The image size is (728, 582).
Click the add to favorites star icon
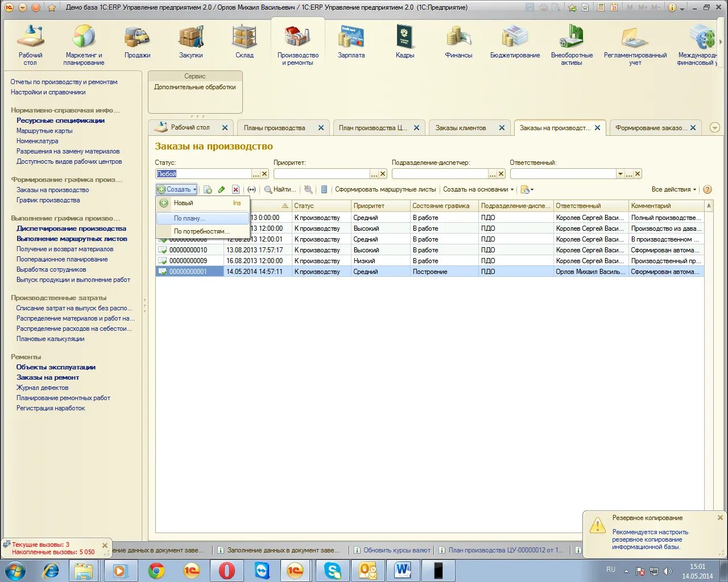52,7
